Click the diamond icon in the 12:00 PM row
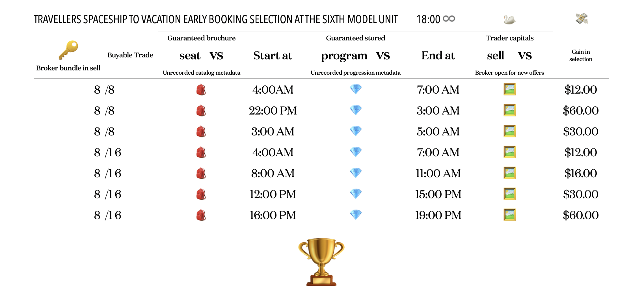Viewport: 644px width, 298px height. (356, 194)
